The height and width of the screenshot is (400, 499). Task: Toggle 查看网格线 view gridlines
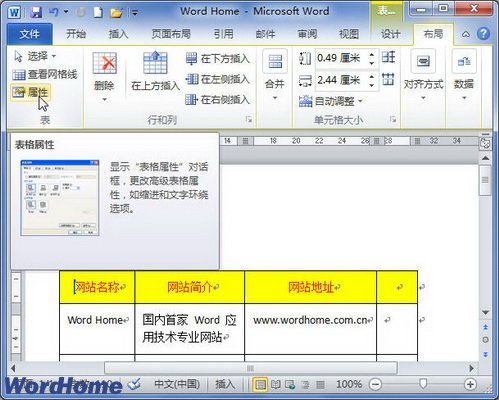[x=45, y=74]
